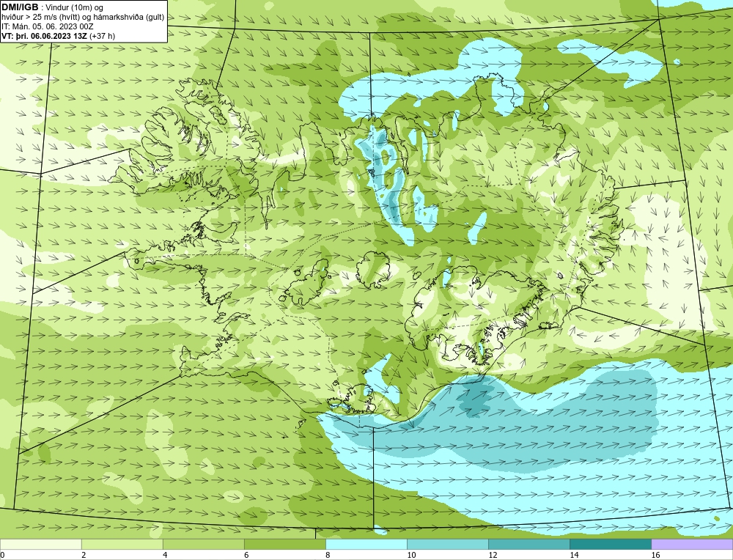Click the 'IT: Mán. 05. 06. 2023 00Z' line
The height and width of the screenshot is (560, 733).
(x=47, y=26)
